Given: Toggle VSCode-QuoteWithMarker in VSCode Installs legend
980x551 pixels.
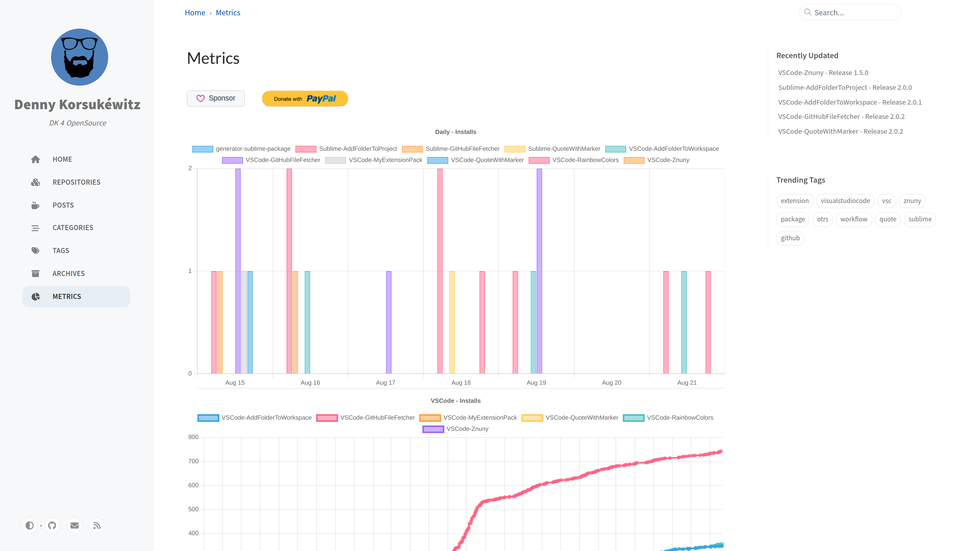Looking at the screenshot, I should tap(570, 418).
